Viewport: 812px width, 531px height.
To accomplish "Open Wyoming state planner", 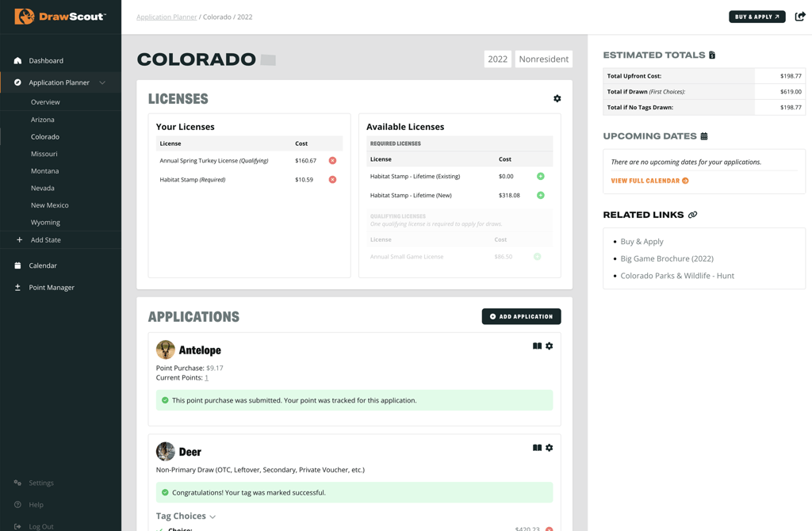I will tap(45, 222).
